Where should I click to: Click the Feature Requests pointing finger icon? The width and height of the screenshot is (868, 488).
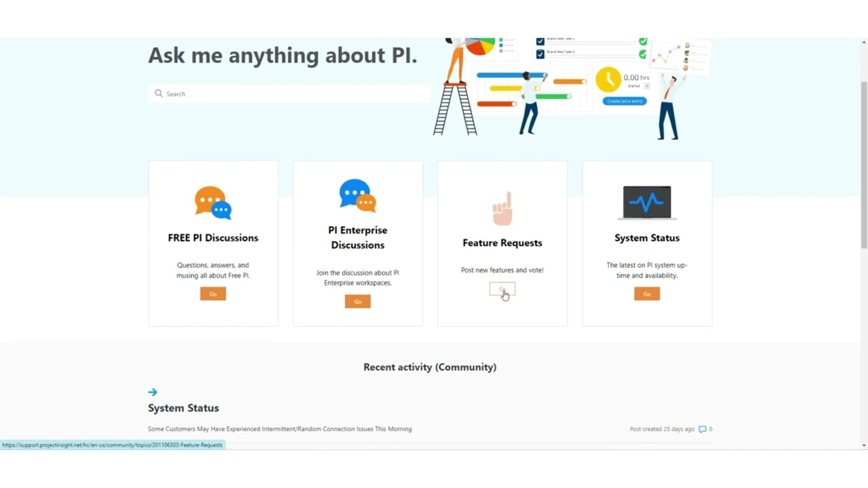tap(502, 208)
